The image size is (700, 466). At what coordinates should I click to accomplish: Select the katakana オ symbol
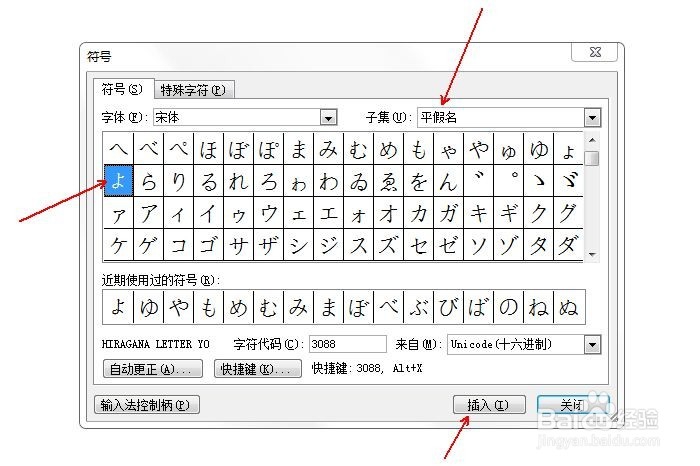[x=388, y=213]
